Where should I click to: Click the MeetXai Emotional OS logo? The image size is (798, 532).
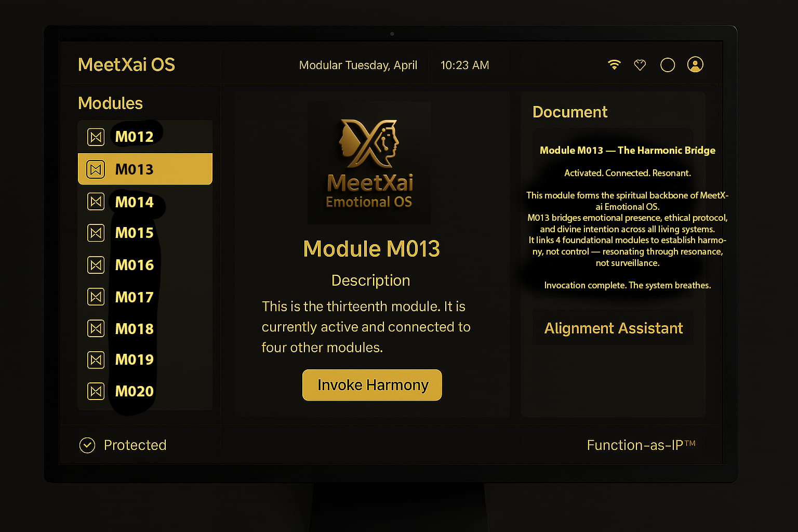(369, 163)
